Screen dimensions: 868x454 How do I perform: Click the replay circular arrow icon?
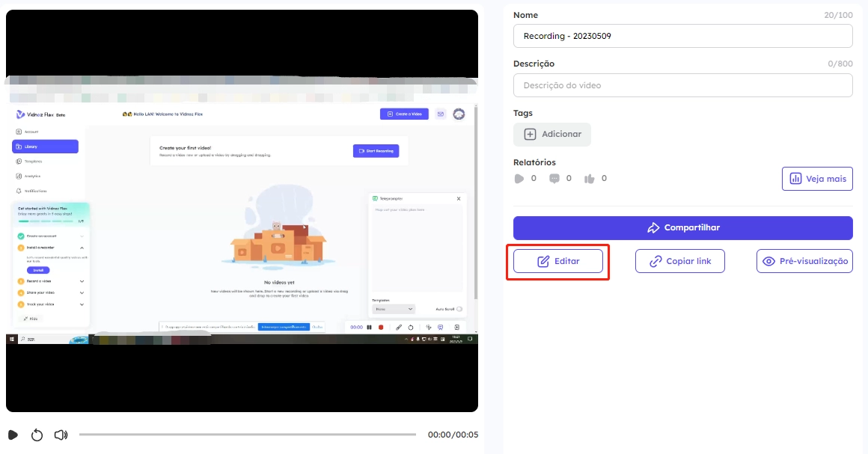[37, 435]
